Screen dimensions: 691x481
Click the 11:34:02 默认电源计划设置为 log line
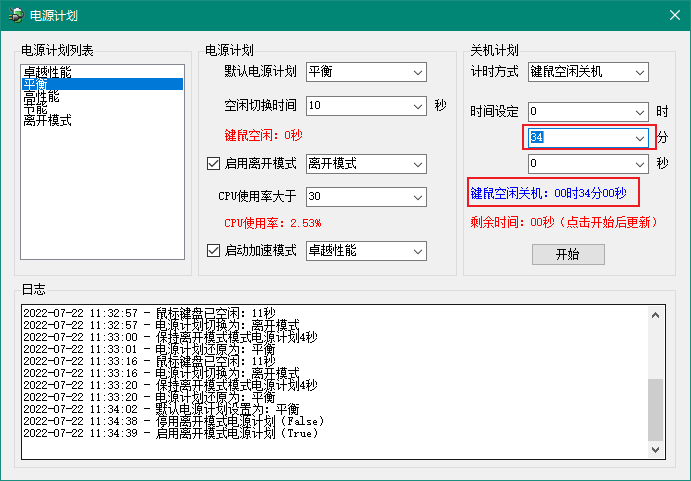tap(161, 409)
